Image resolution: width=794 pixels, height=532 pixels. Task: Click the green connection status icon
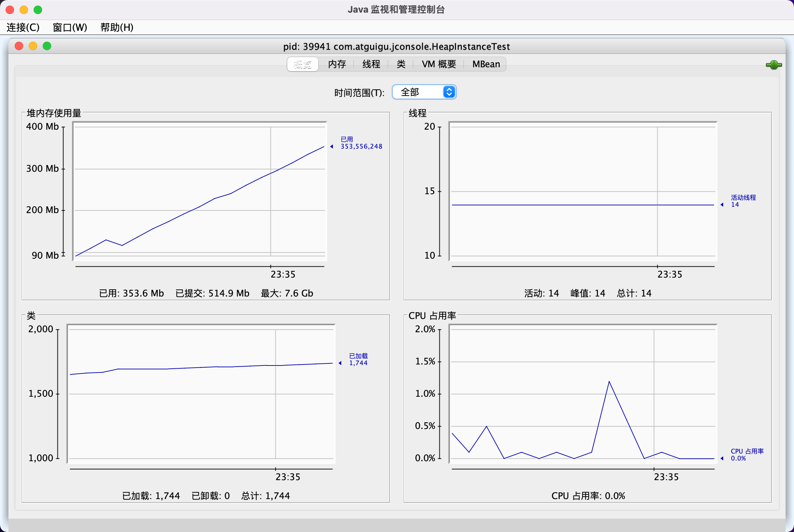[x=774, y=65]
